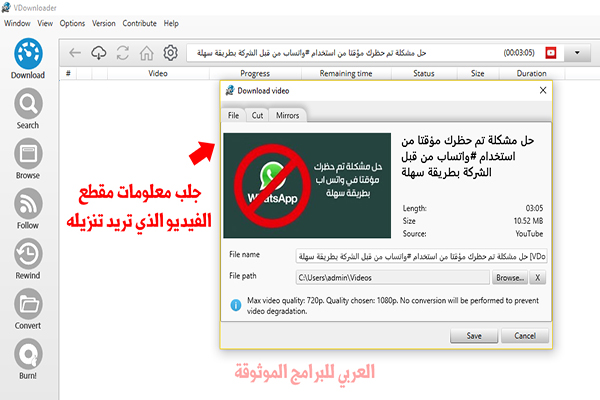The height and width of the screenshot is (400, 600).
Task: Expand the address bar dropdown arrow
Action: (577, 53)
